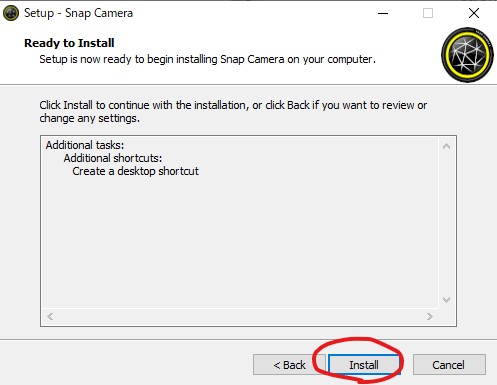Select the 'Additional tasks:' line
This screenshot has width=497, height=385.
[85, 145]
